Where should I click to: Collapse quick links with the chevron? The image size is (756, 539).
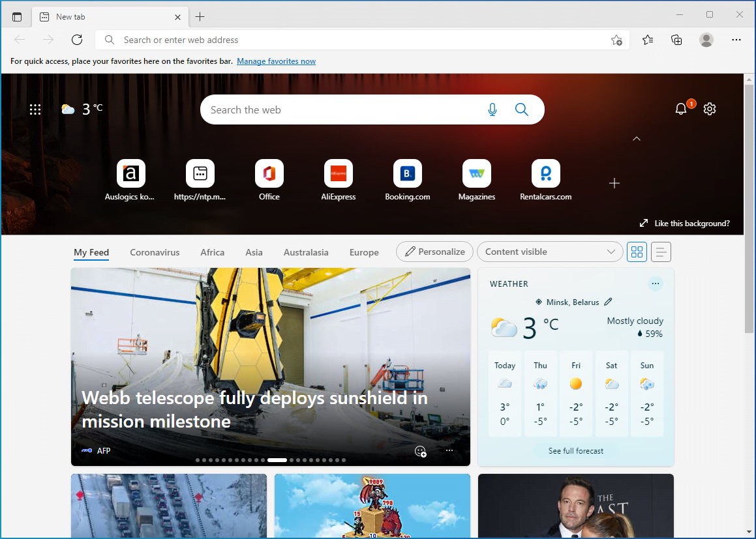[x=637, y=139]
